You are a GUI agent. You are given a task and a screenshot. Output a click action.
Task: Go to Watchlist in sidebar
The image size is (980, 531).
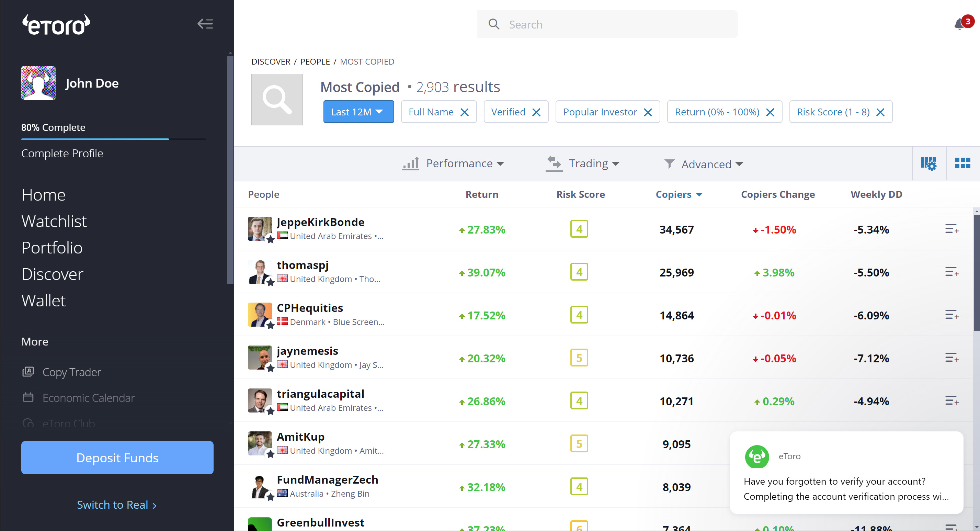(x=54, y=221)
